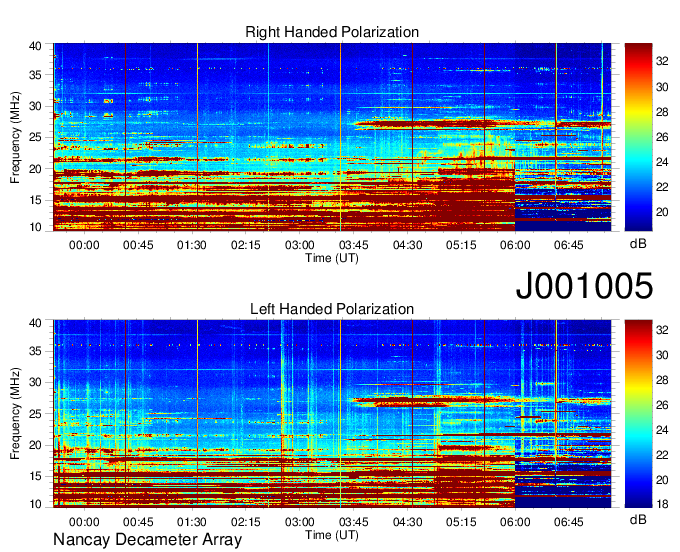Click the 10 MHz tick of Right Handed plot

(35, 227)
